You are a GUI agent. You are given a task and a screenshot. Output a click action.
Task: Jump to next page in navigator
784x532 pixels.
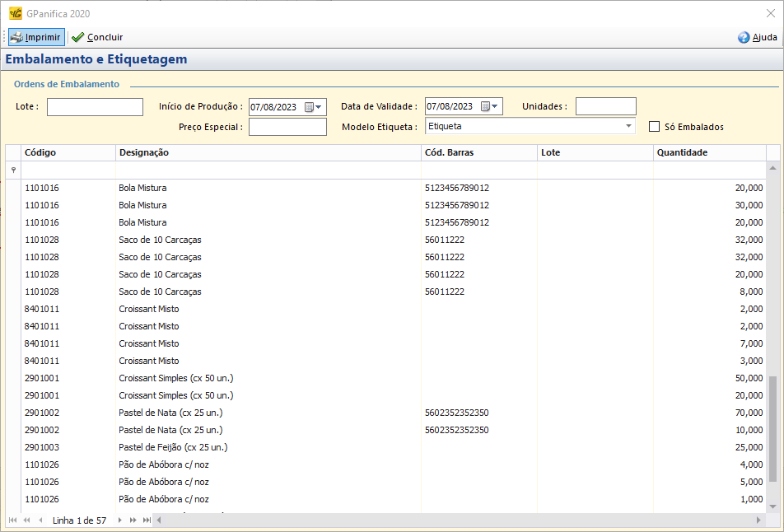coord(133,520)
